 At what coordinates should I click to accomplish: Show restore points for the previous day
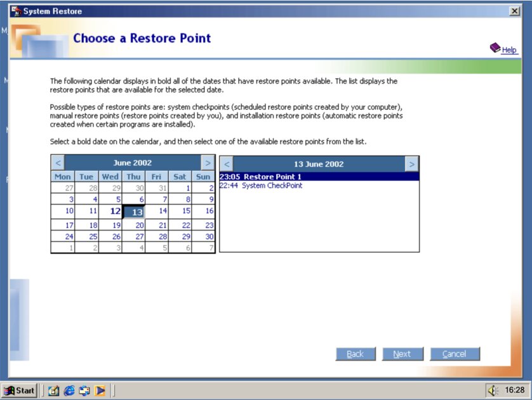click(227, 164)
